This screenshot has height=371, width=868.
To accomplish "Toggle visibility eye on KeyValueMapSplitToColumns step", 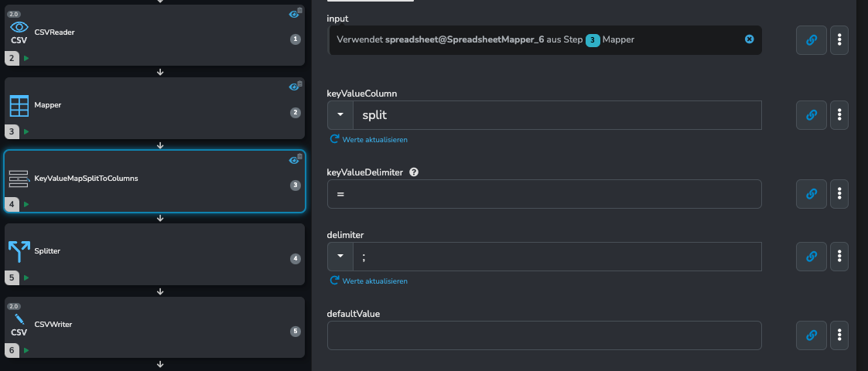I will click(294, 160).
